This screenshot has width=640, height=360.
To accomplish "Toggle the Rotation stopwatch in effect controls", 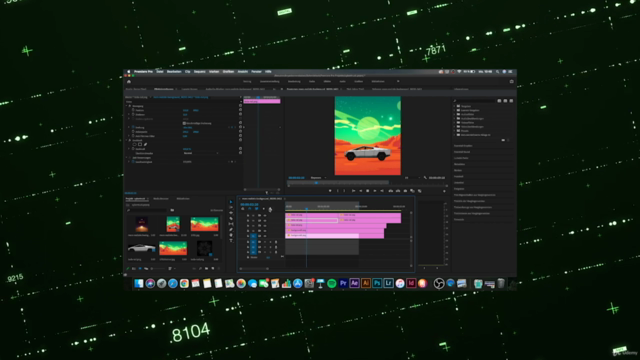I will 133,127.
